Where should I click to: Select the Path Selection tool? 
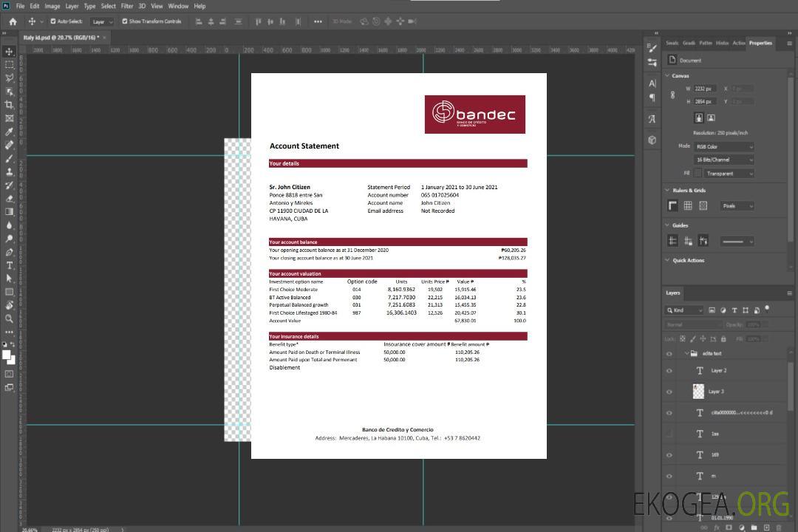(9, 279)
